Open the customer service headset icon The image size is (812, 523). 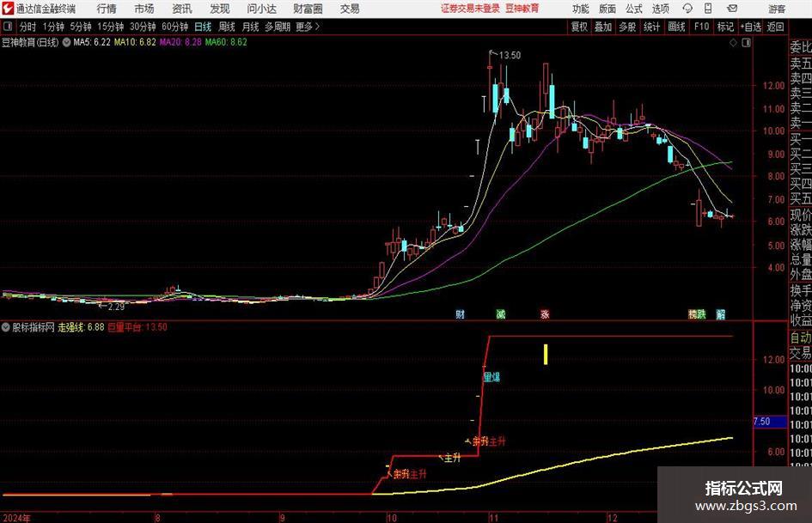pos(687,9)
